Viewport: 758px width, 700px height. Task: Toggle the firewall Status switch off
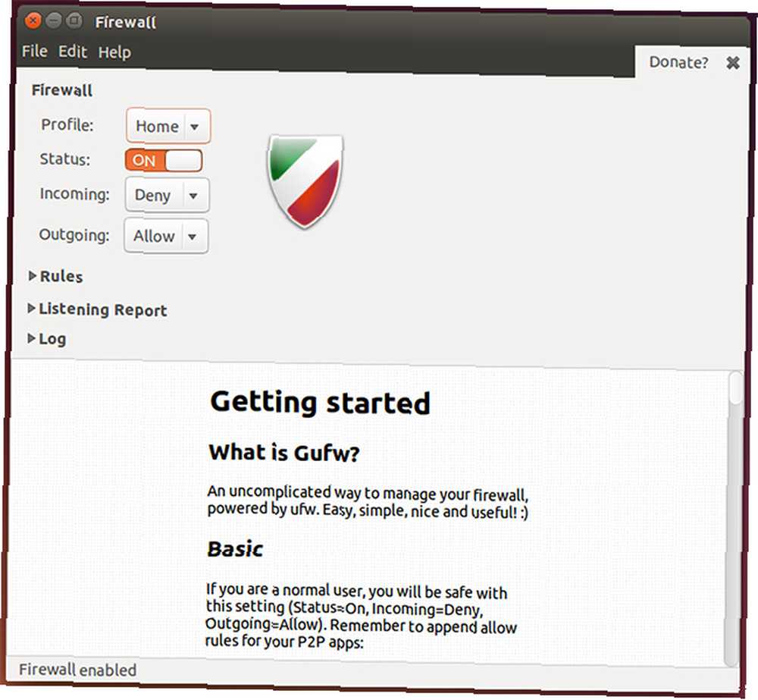(x=164, y=161)
